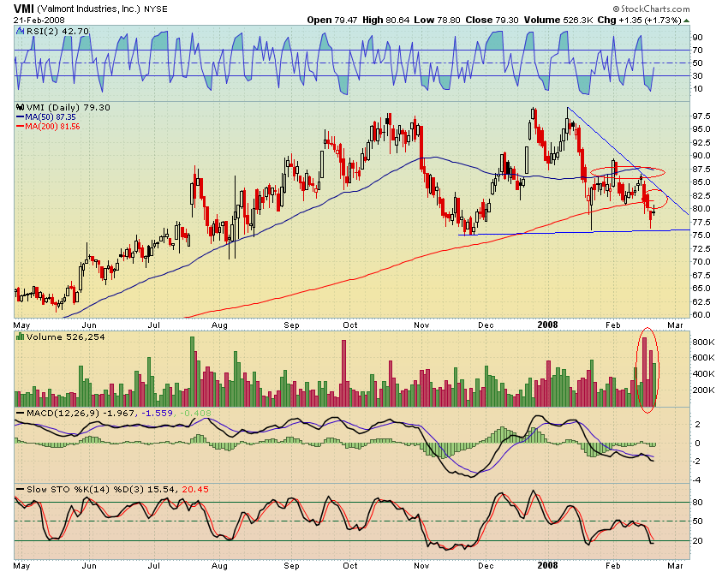The height and width of the screenshot is (572, 728).
Task: Click the volume axis label 800K
Action: pyautogui.click(x=703, y=343)
